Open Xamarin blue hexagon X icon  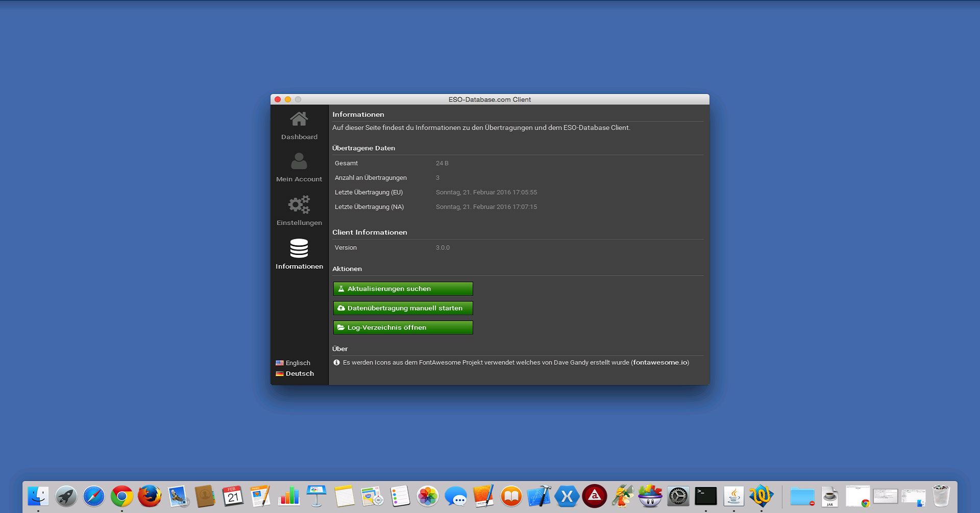coord(567,496)
